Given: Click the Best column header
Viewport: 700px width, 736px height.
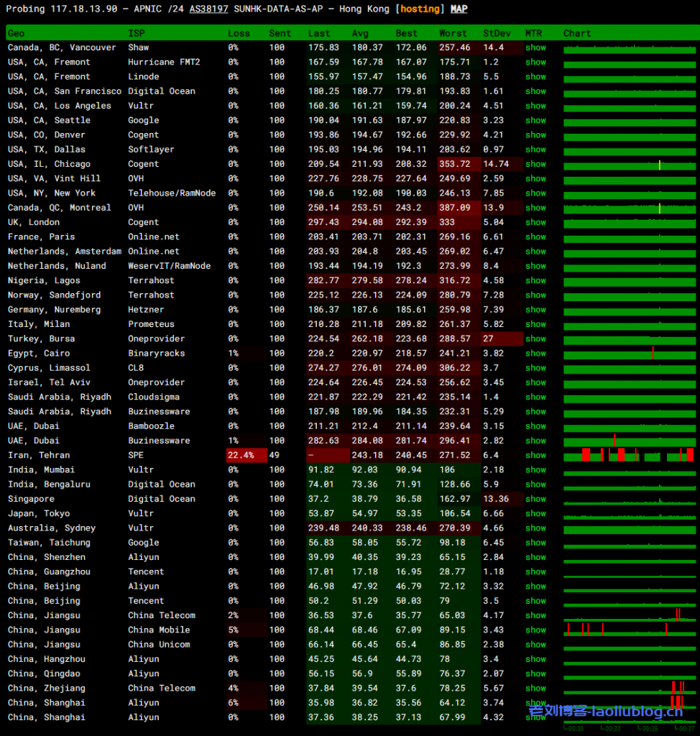Looking at the screenshot, I should 407,33.
